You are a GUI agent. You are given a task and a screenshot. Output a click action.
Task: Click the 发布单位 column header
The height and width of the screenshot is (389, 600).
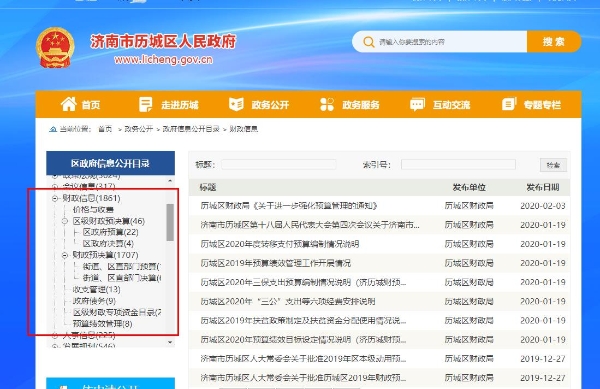pyautogui.click(x=469, y=187)
